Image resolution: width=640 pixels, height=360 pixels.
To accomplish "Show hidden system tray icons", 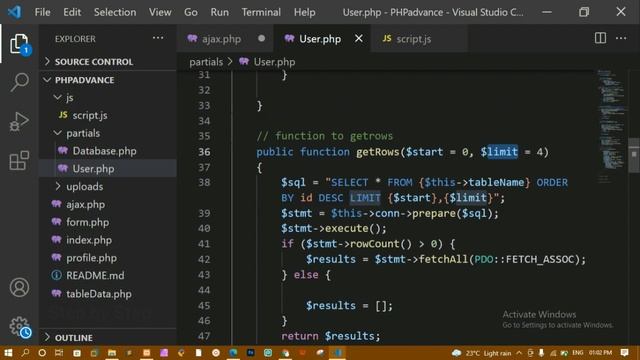I will tap(519, 353).
